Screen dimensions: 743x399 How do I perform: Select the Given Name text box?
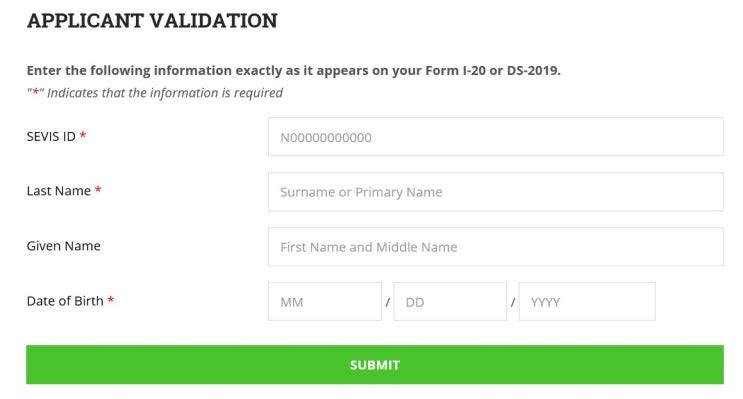coord(496,247)
